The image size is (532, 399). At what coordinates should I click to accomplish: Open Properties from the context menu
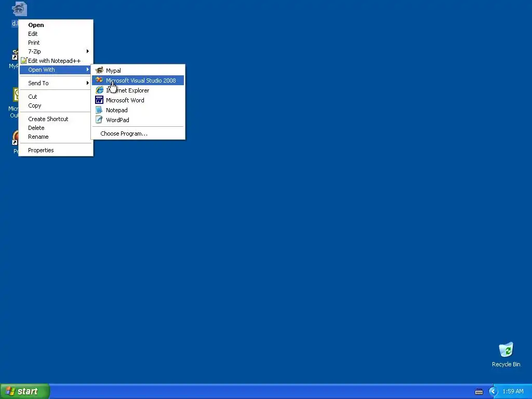point(56,150)
